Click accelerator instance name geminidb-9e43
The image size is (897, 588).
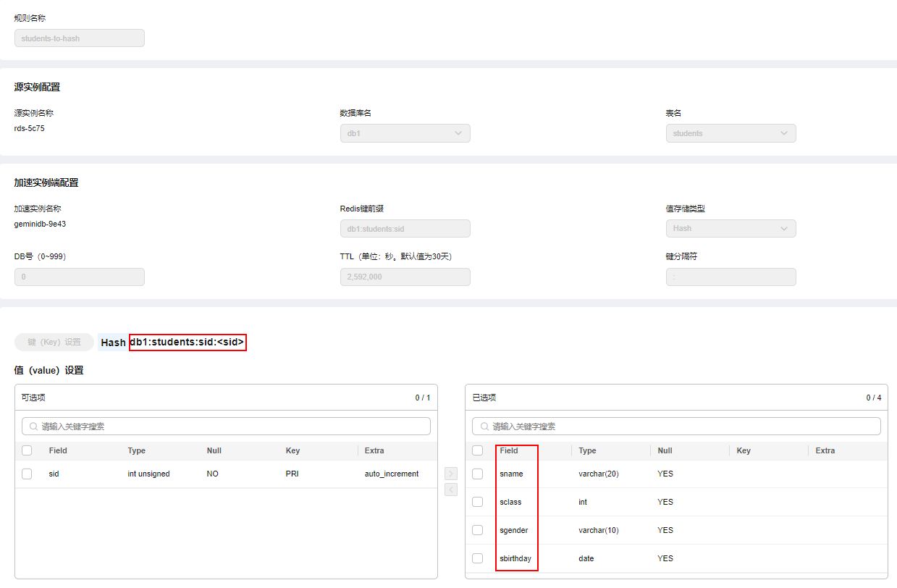tap(40, 224)
